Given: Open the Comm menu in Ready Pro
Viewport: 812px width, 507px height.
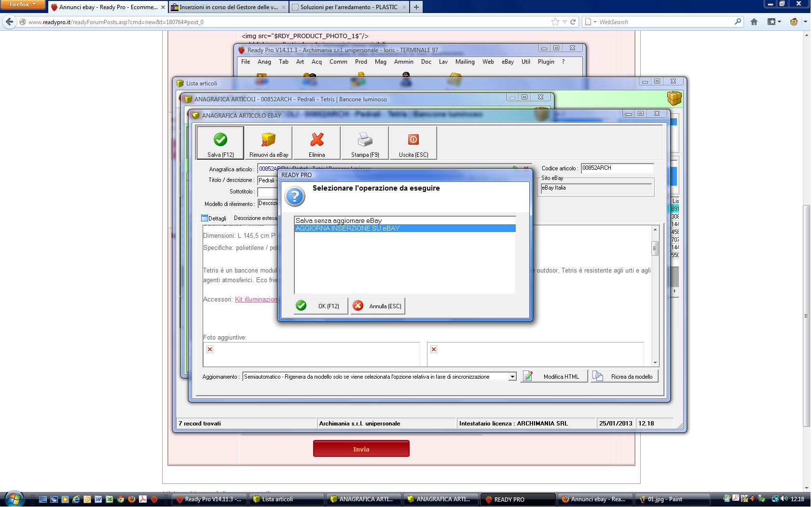Looking at the screenshot, I should tap(338, 62).
